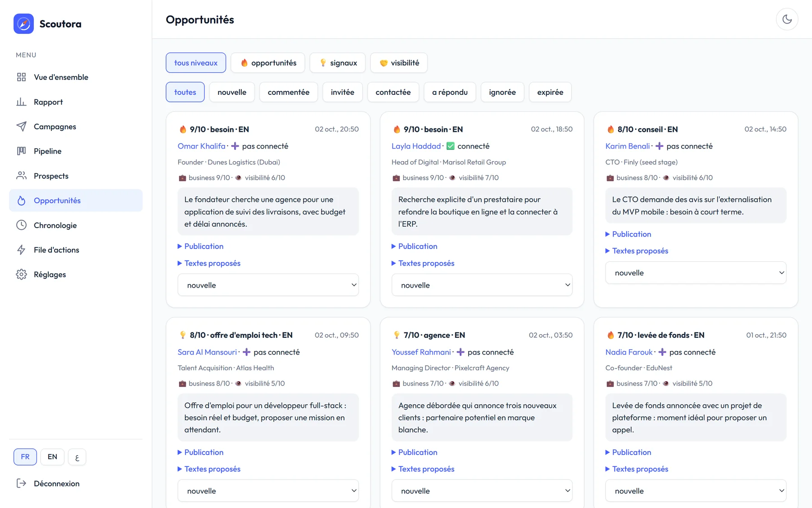Switch language to FR
This screenshot has height=508, width=812.
click(25, 457)
